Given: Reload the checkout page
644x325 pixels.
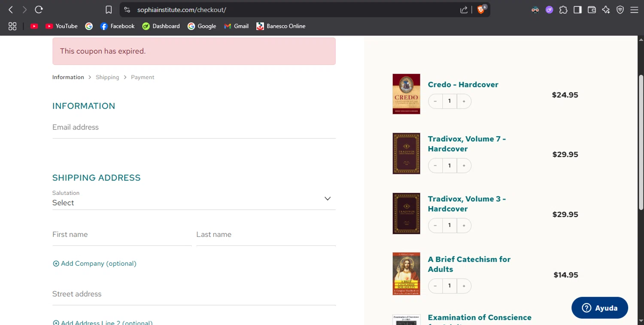Looking at the screenshot, I should pos(39,10).
